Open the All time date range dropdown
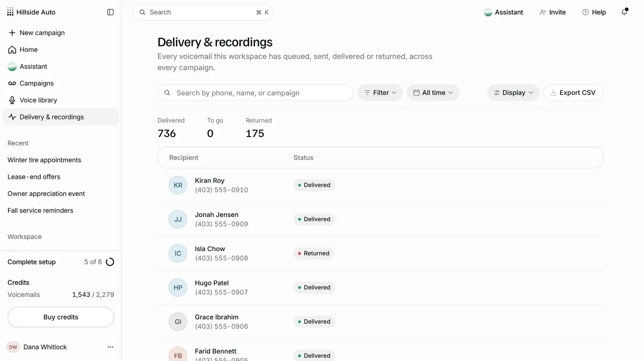The height and width of the screenshot is (361, 644). point(433,93)
